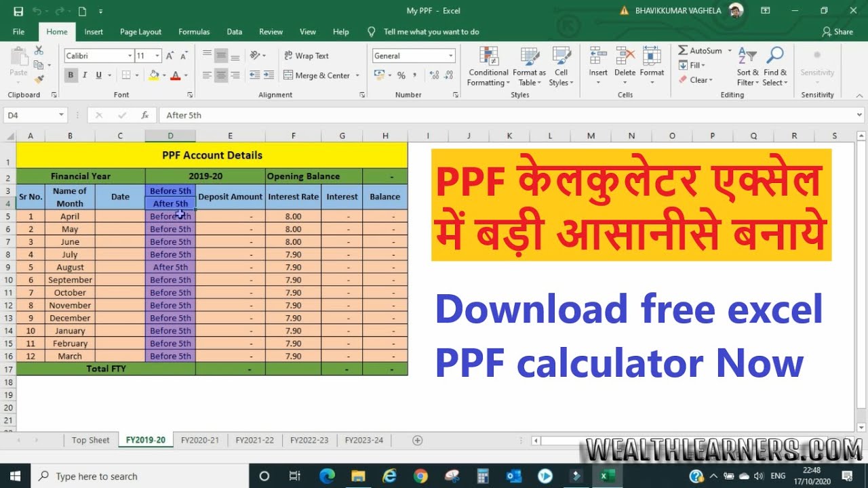Click AutoSum sigma icon

[x=683, y=51]
